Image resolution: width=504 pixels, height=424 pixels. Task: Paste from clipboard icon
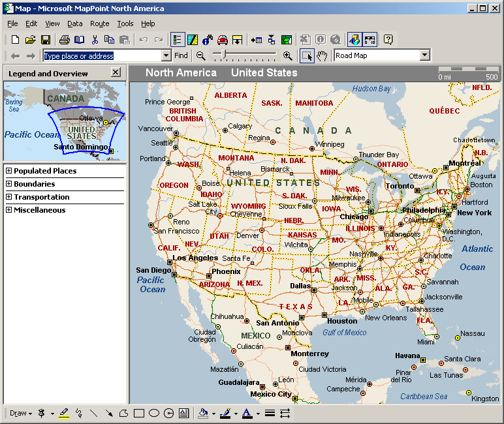[125, 40]
